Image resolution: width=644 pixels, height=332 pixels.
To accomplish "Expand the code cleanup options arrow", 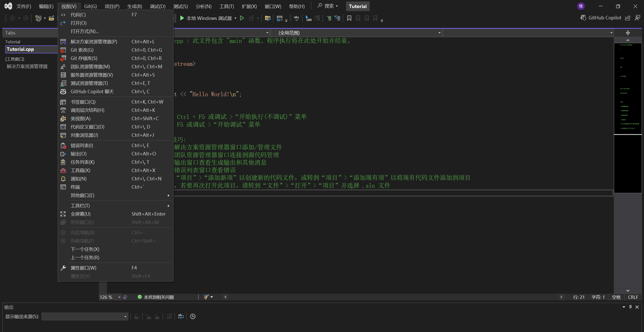I will point(212,297).
